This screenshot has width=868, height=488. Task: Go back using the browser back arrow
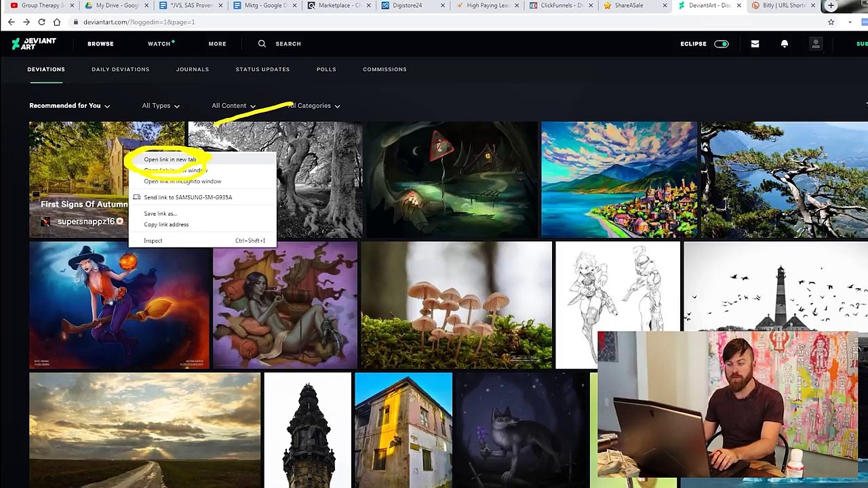click(x=11, y=22)
